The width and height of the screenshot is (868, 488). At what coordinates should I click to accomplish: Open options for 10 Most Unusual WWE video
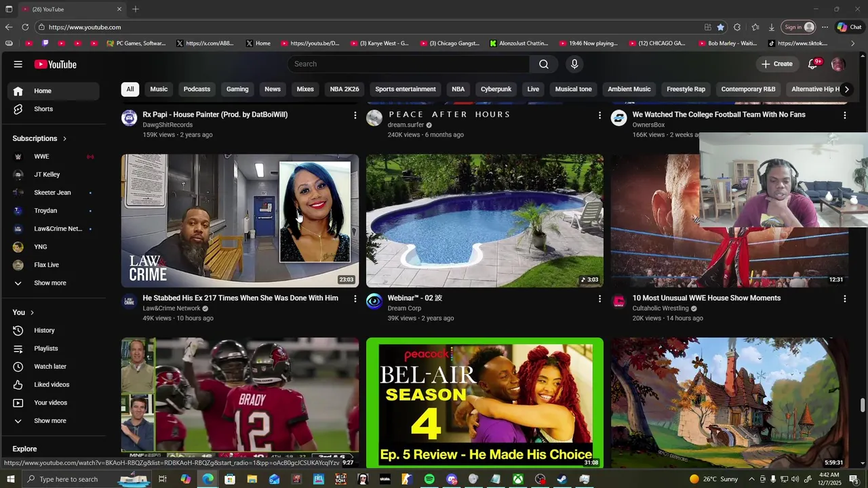(844, 299)
